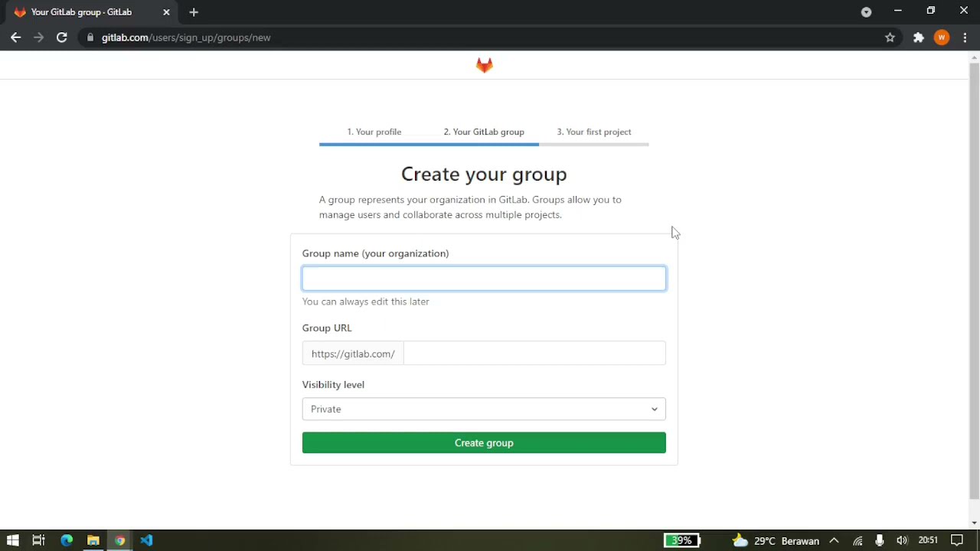Open File Explorer from taskbar
Image resolution: width=980 pixels, height=551 pixels.
point(93,540)
